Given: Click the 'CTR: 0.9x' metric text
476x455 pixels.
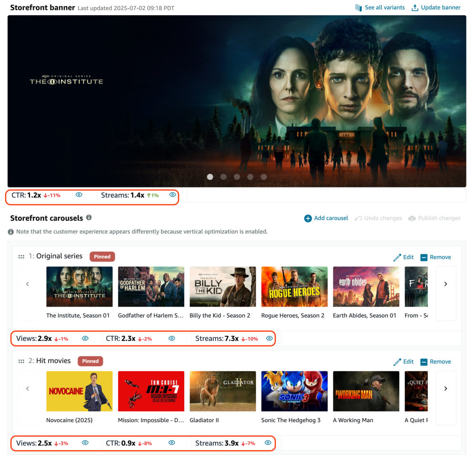Looking at the screenshot, I should 120,443.
